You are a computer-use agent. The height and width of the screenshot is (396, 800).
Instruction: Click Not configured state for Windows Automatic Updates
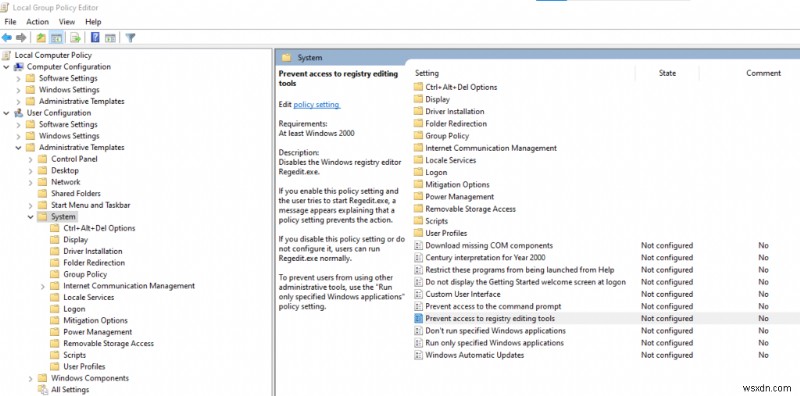tap(667, 355)
